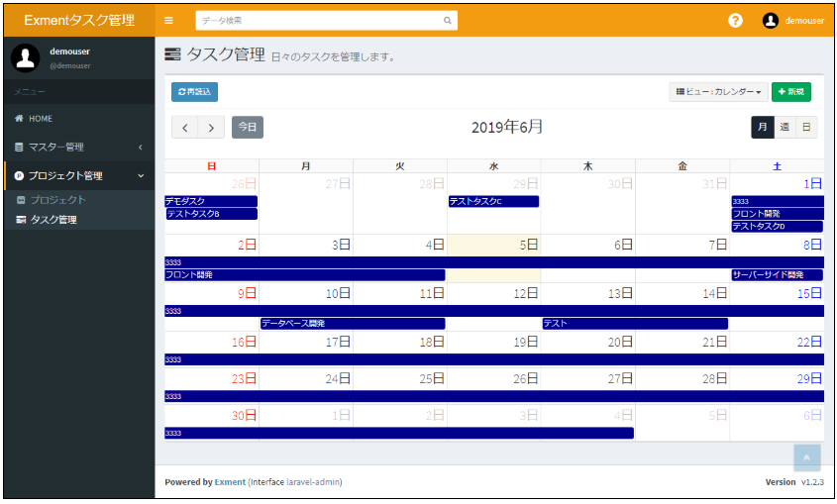Image resolution: width=837 pixels, height=504 pixels.
Task: Click the demouser avatar in header
Action: pyautogui.click(x=770, y=20)
